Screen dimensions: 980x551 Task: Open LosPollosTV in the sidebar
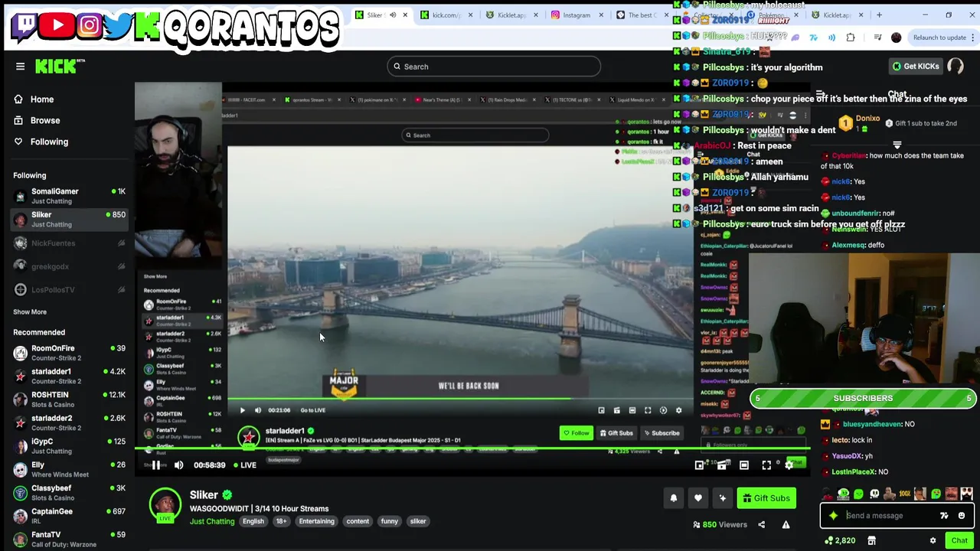[x=69, y=289]
